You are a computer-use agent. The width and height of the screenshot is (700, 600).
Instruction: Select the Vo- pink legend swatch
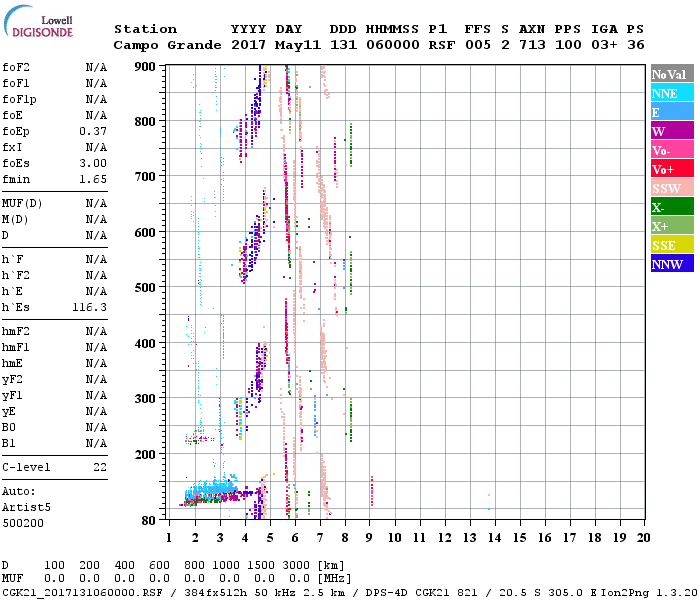pos(672,150)
